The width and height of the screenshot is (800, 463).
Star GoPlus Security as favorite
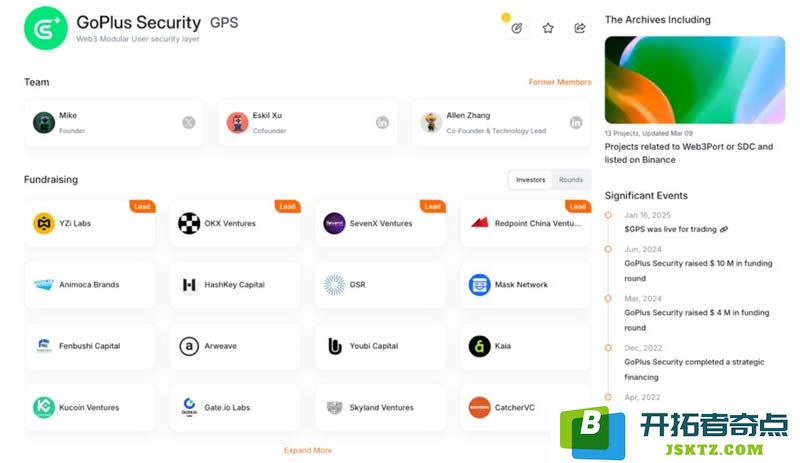coord(548,28)
